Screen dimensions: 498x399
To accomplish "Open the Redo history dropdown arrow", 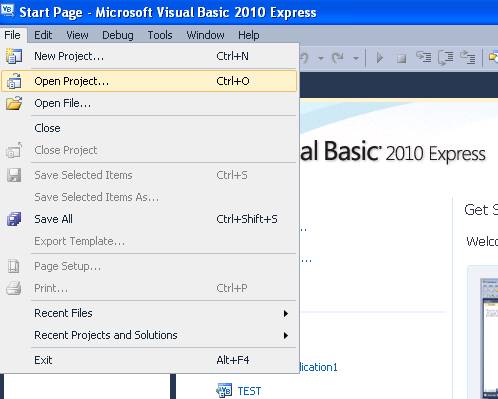I will (356, 59).
